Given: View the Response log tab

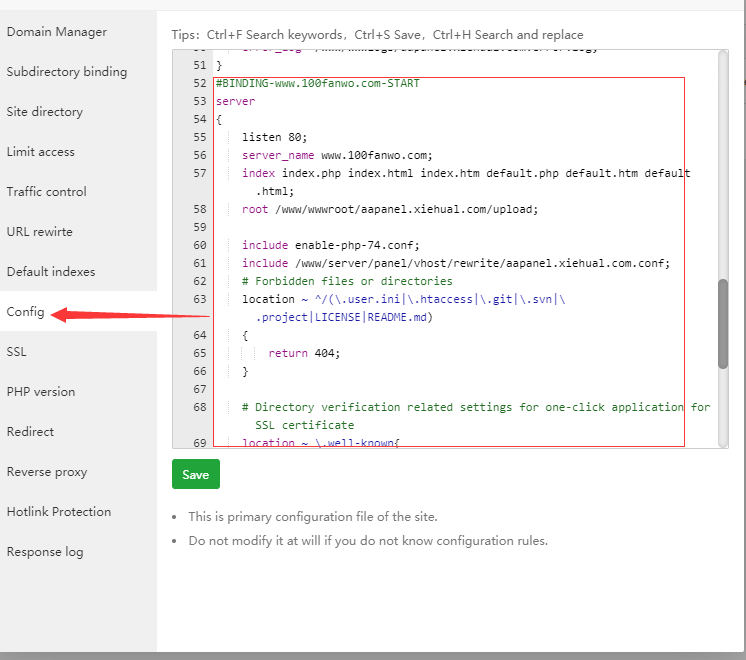Looking at the screenshot, I should (x=44, y=552).
